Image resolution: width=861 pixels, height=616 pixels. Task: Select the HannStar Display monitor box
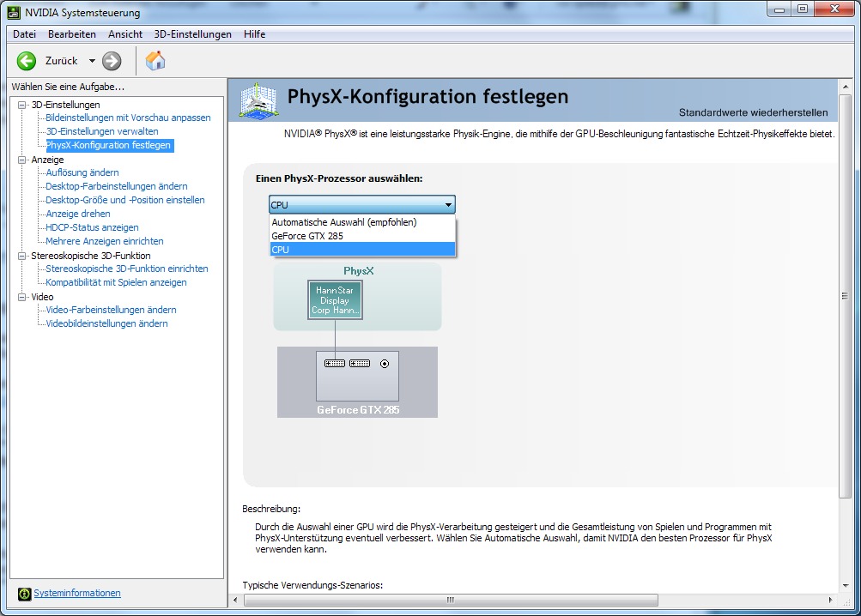(335, 299)
